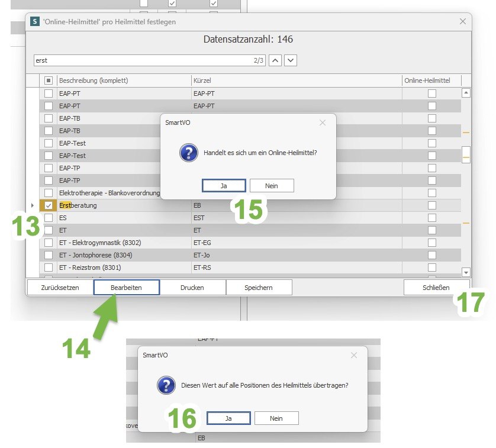Tick the checkbox for ET - Jontophorese (8304)
The height and width of the screenshot is (448, 496).
coord(49,255)
